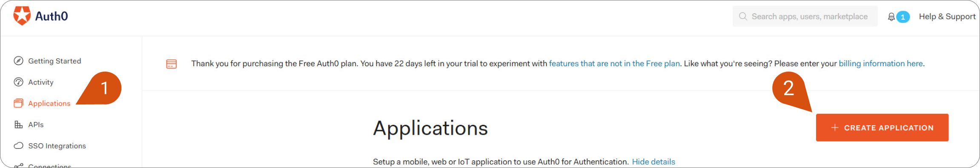Click the search magnifier icon

point(743,16)
